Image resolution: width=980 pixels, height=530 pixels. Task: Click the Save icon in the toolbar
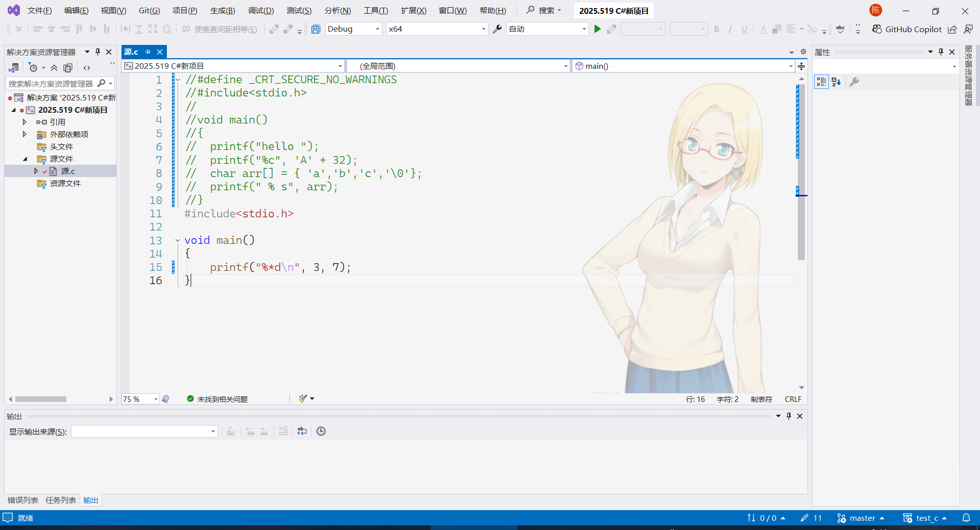[x=315, y=29]
